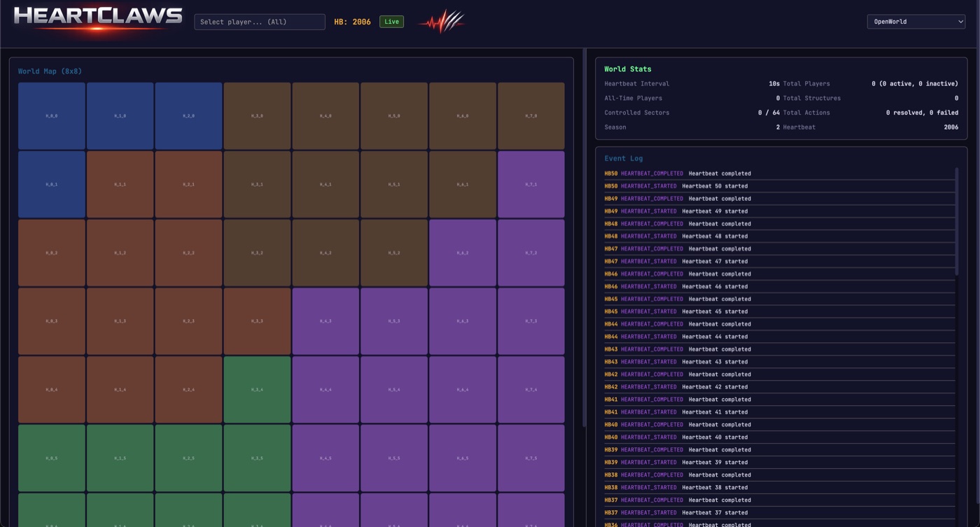
Task: Select map sector H_0_0
Action: (52, 115)
